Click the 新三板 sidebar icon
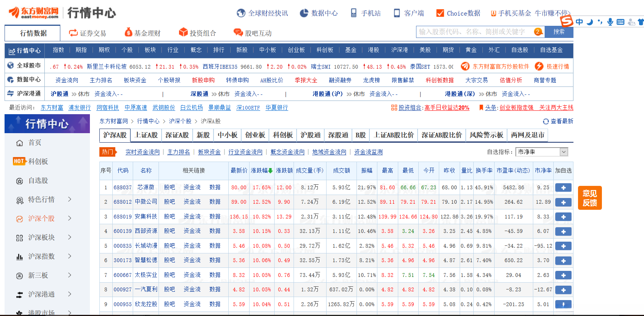The width and height of the screenshot is (644, 316). click(x=20, y=276)
